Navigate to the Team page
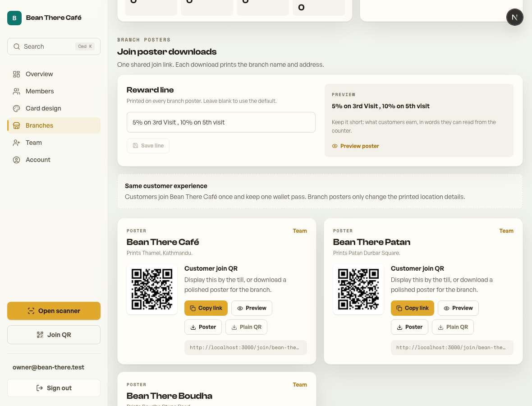532x406 pixels. pyautogui.click(x=54, y=143)
